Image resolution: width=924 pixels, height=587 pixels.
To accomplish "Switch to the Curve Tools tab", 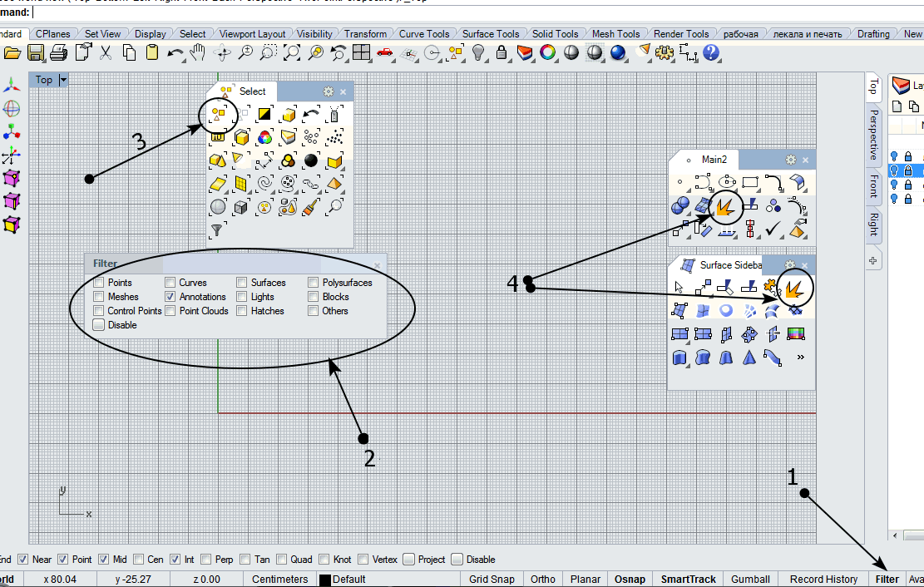I will click(423, 34).
